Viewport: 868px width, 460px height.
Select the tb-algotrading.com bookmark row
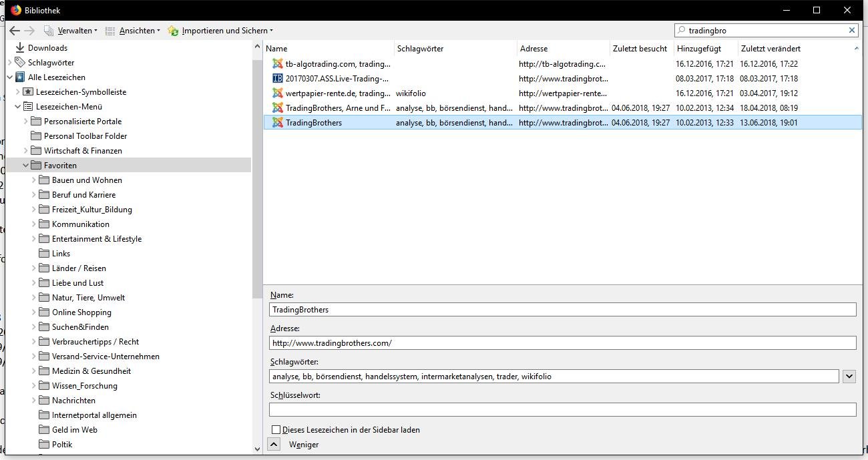point(337,64)
